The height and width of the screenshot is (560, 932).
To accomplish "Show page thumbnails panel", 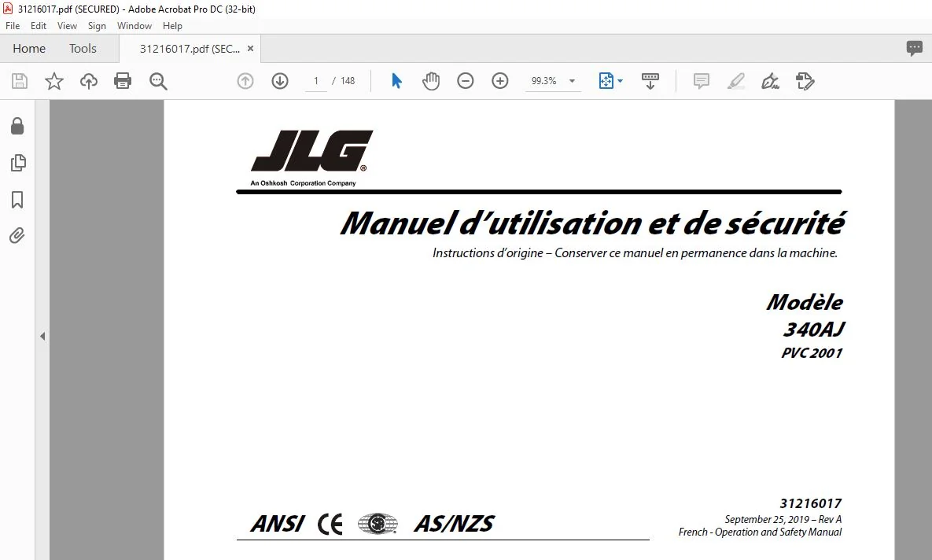I will 18,163.
